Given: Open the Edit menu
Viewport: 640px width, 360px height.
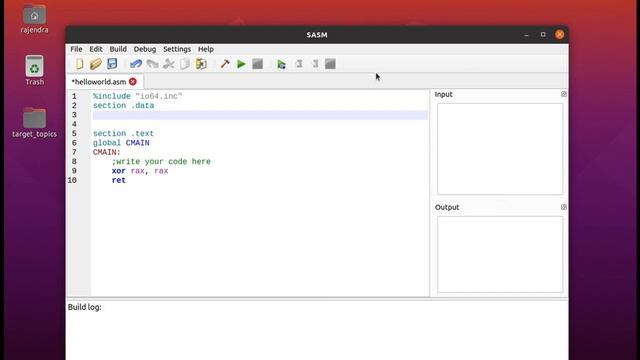Looking at the screenshot, I should (x=96, y=49).
